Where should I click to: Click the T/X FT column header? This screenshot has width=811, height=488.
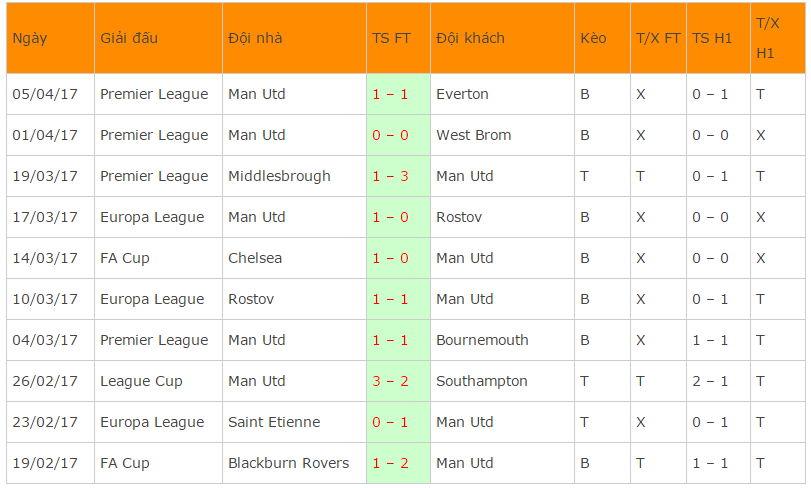(658, 38)
